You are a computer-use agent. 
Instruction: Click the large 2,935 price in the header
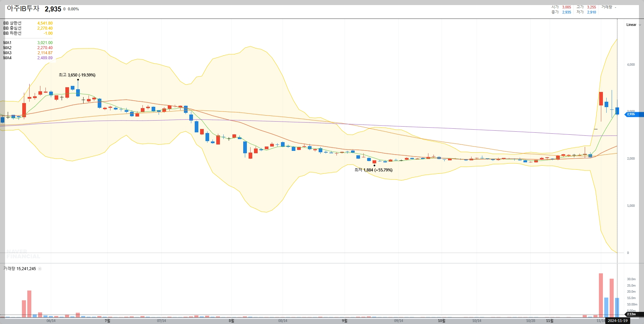pyautogui.click(x=53, y=9)
